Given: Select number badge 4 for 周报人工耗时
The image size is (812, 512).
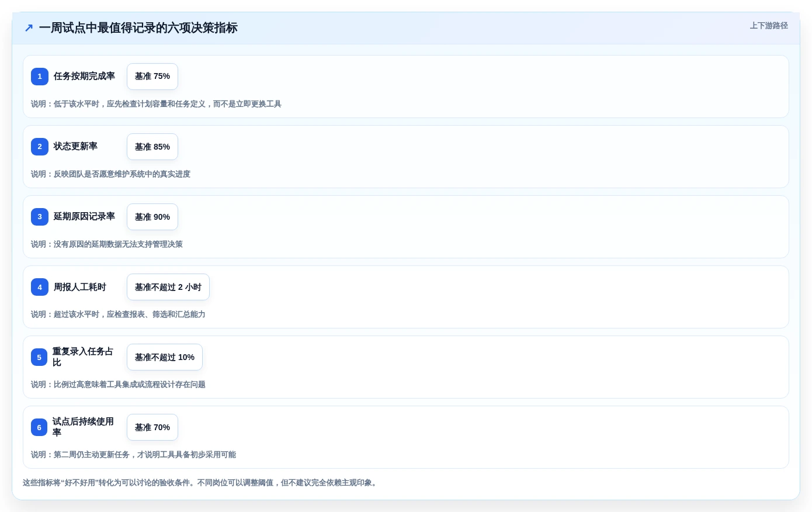Looking at the screenshot, I should pos(40,287).
